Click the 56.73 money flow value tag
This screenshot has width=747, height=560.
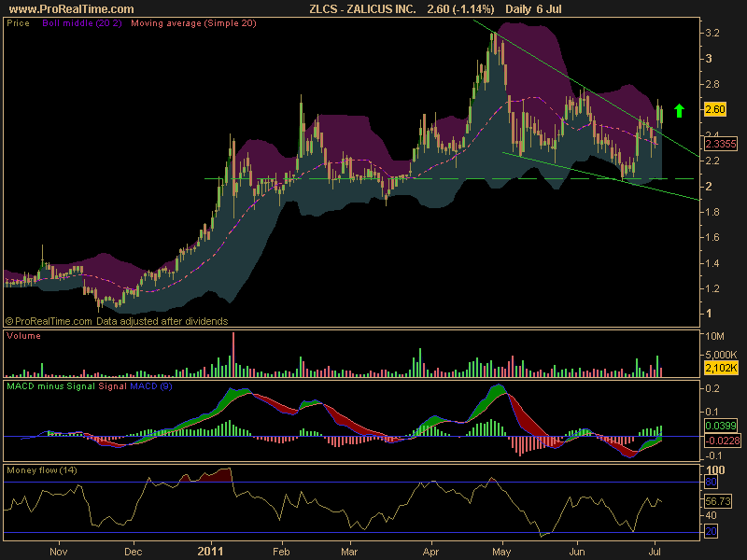718,501
